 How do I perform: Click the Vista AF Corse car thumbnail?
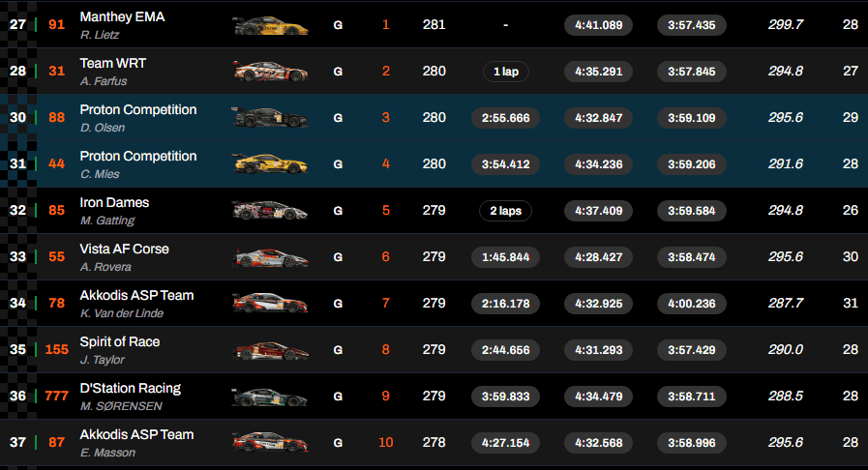270,257
